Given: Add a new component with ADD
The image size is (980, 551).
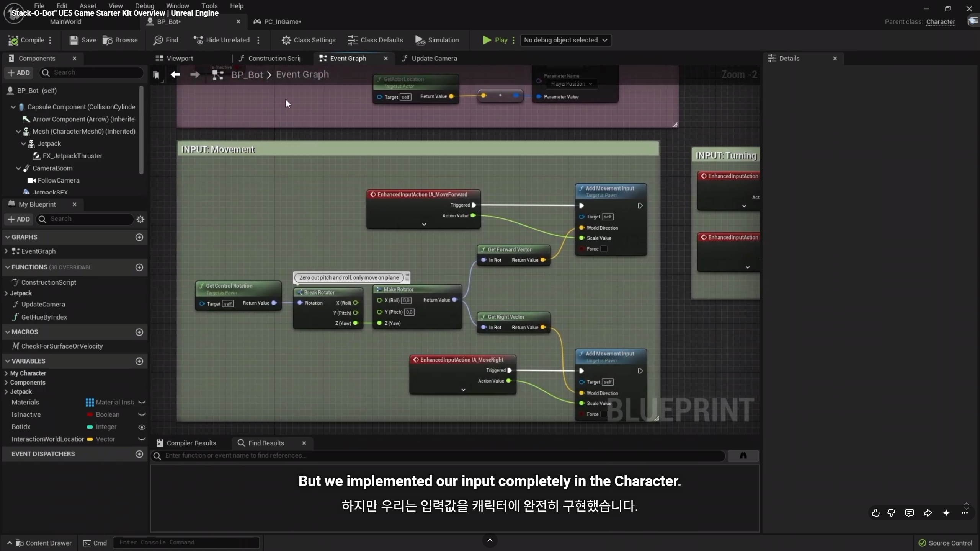Looking at the screenshot, I should tap(19, 73).
